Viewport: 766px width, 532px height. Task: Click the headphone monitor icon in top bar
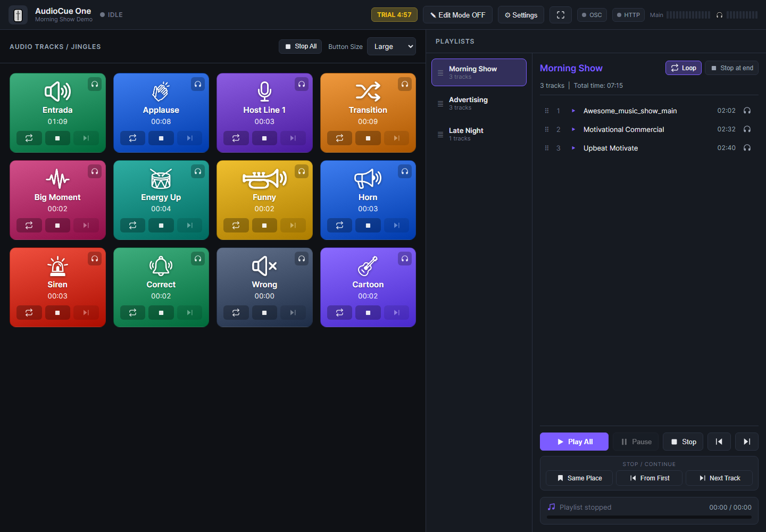pyautogui.click(x=719, y=15)
